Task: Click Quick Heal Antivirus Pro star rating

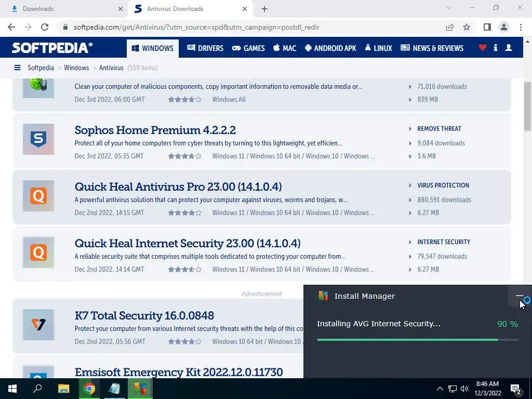Action: coord(185,212)
